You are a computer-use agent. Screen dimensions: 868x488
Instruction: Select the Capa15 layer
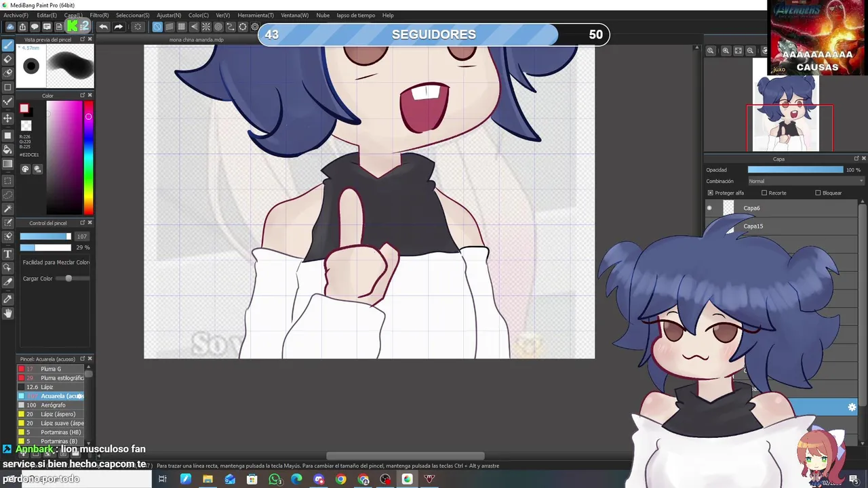pyautogui.click(x=781, y=226)
